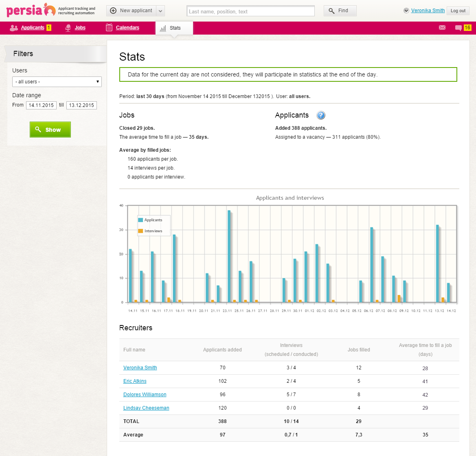The height and width of the screenshot is (456, 476).
Task: Click Lindsay Cheeseman's applicants added value 120
Action: (222, 408)
